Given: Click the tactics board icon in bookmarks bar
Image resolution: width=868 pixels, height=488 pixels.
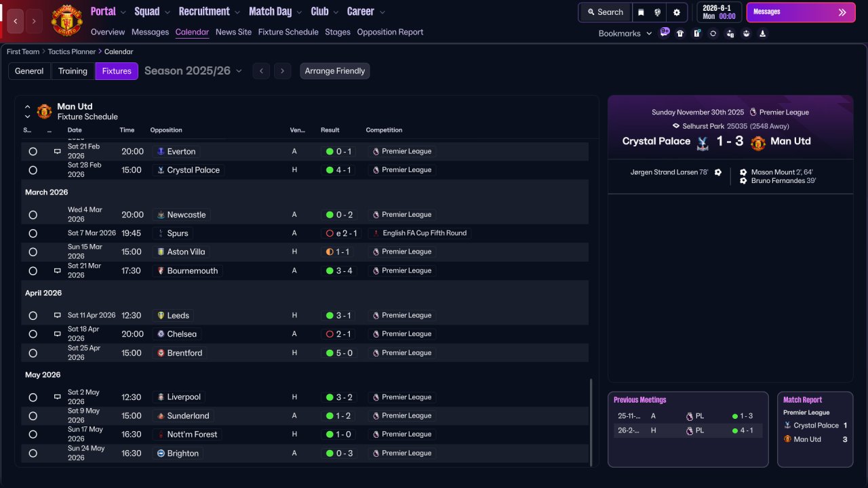Looking at the screenshot, I should 696,33.
